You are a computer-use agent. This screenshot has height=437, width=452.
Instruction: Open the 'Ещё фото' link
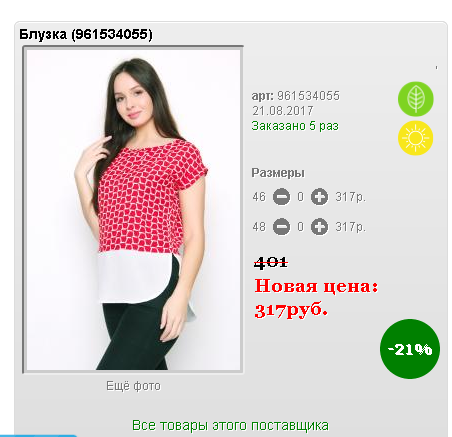[133, 386]
